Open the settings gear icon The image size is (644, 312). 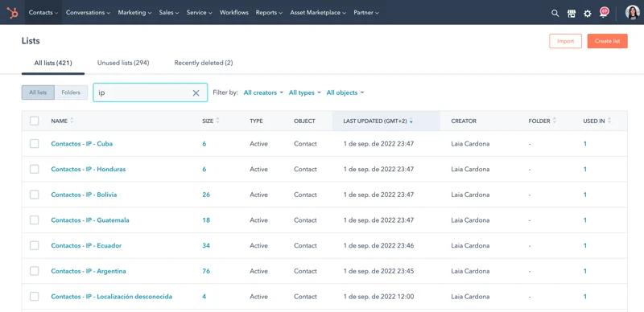coord(588,14)
